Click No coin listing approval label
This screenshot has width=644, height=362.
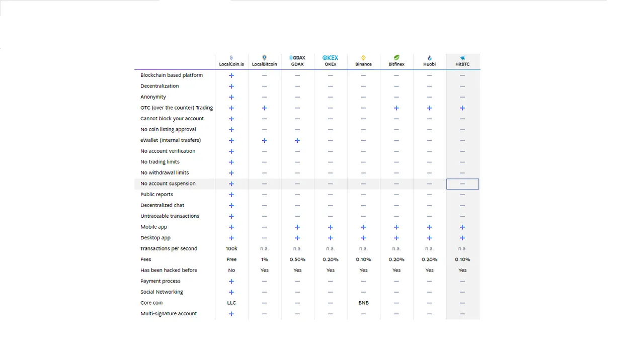tap(168, 130)
